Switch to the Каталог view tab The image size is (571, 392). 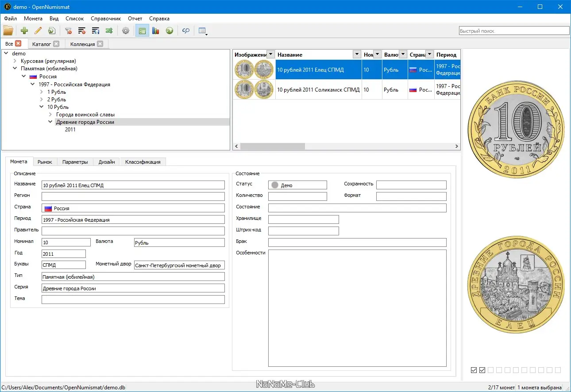(42, 44)
